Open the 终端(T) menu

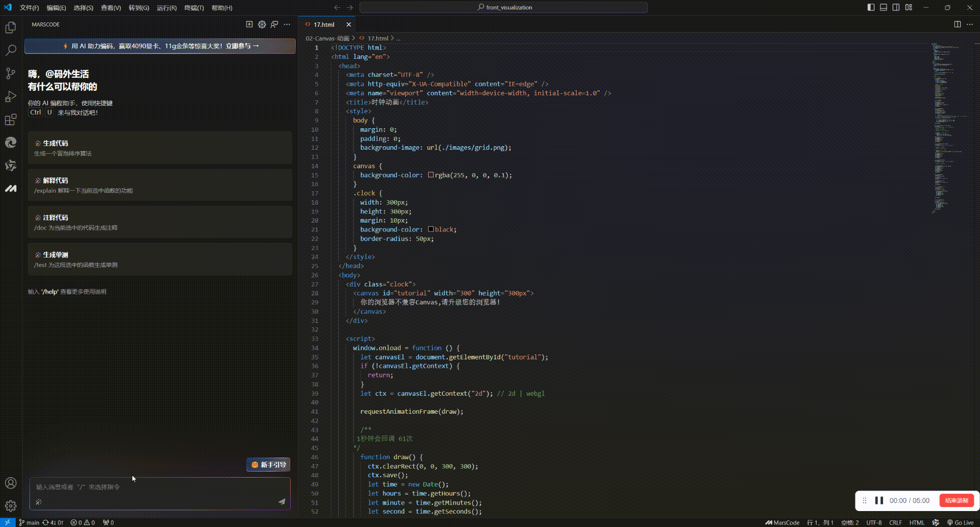(x=194, y=7)
